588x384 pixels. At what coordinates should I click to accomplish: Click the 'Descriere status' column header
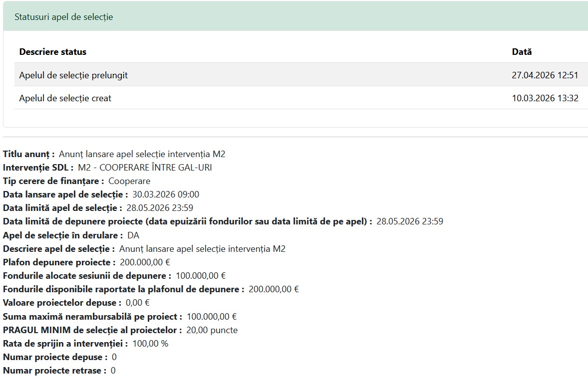[52, 52]
